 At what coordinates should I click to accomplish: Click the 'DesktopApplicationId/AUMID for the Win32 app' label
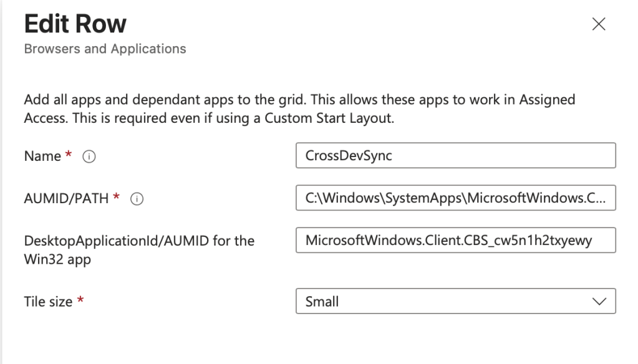coord(138,249)
